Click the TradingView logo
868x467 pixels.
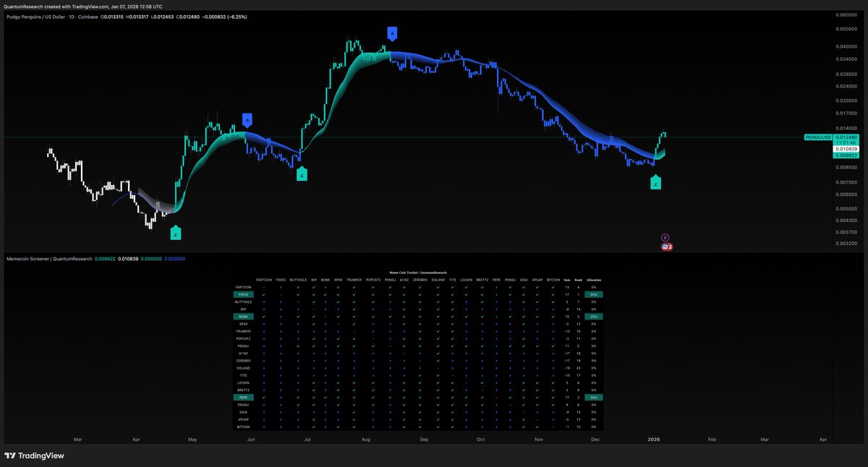click(x=34, y=455)
